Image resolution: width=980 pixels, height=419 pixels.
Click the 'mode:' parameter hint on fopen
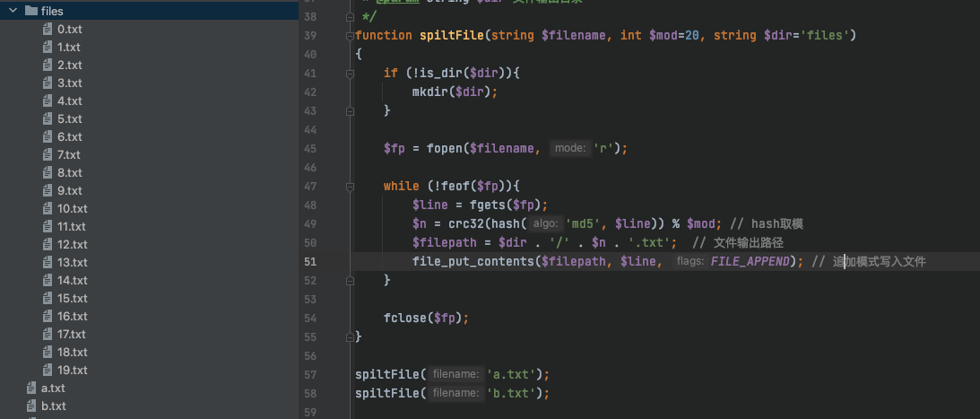point(569,148)
